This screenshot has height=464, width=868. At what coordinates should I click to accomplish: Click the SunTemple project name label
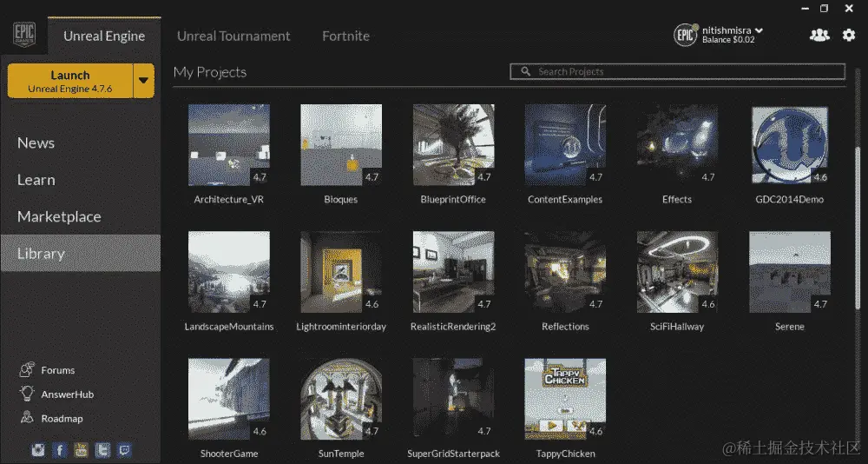[341, 454]
